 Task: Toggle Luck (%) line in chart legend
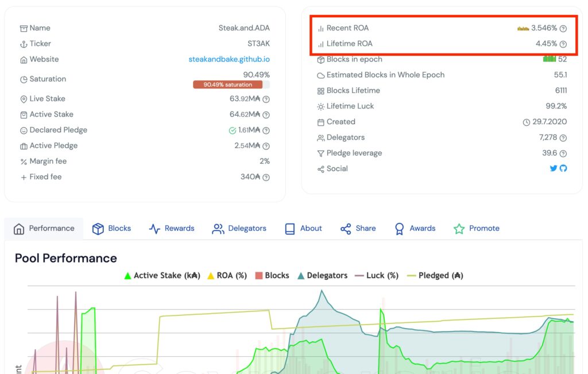377,276
